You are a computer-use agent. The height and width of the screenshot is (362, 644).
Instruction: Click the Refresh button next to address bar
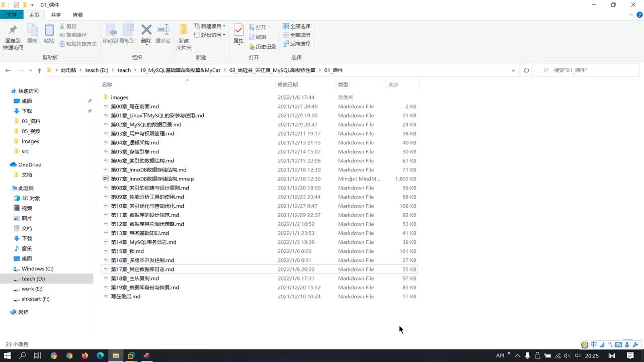[x=526, y=70]
